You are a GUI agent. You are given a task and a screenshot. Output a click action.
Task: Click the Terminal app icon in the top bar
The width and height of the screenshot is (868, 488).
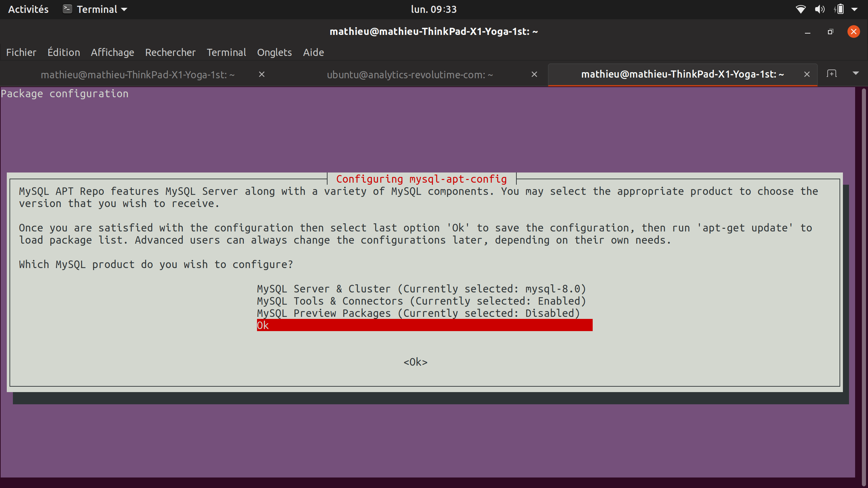[67, 9]
